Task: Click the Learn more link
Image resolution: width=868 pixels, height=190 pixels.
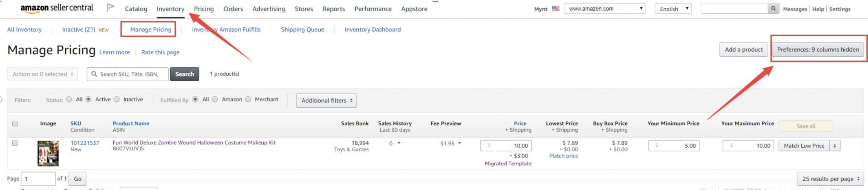Action: point(115,52)
